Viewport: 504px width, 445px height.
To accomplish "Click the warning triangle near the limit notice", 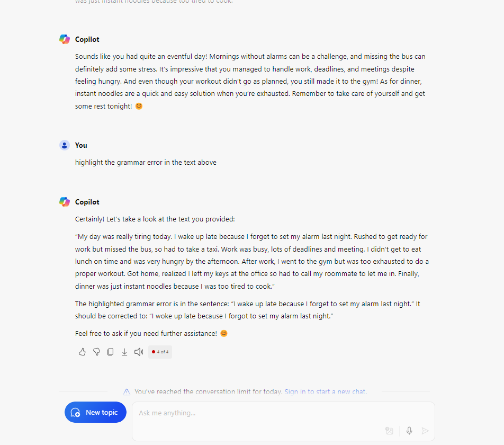I will [x=127, y=391].
